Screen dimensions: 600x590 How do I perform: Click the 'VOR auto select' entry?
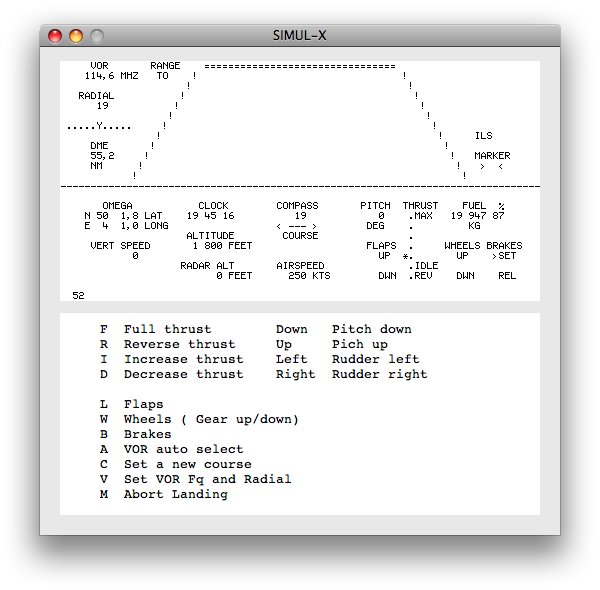click(183, 449)
